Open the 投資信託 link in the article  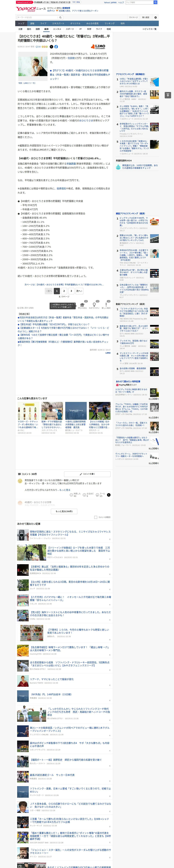coord(61,189)
